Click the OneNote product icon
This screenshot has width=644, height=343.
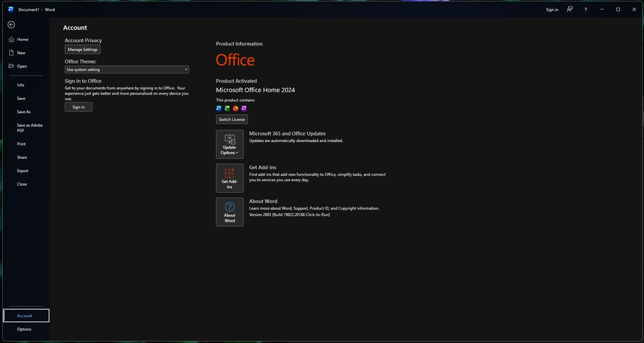[244, 109]
